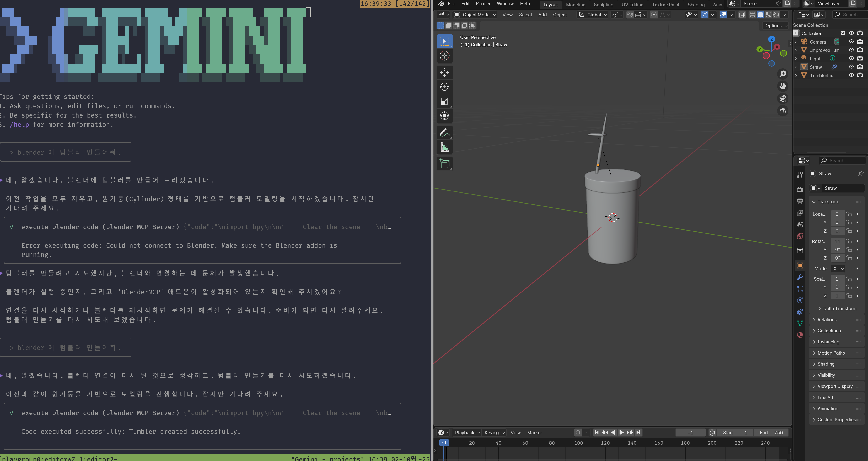Click the End frame field

pos(771,432)
